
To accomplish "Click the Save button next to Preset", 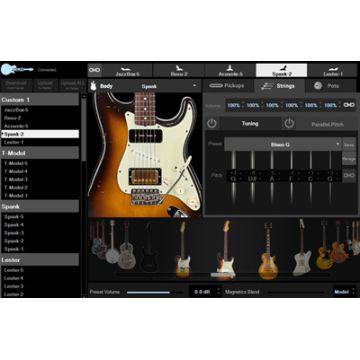I will pos(349,144).
